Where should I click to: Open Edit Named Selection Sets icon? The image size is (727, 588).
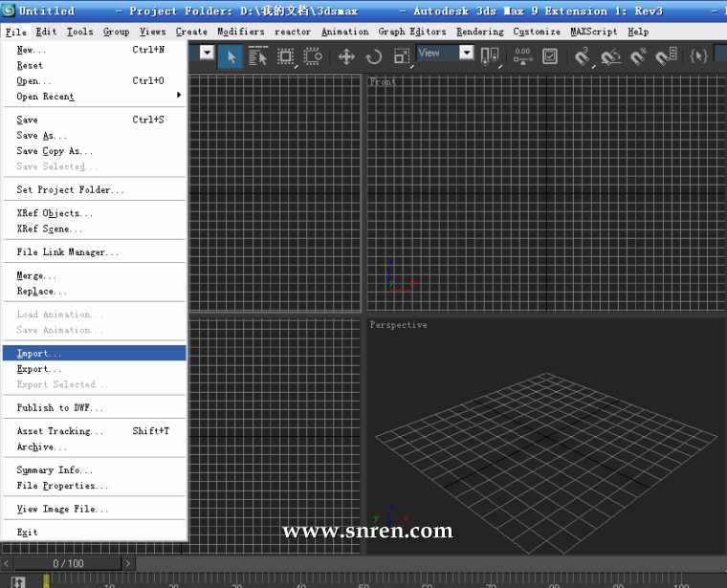point(698,56)
